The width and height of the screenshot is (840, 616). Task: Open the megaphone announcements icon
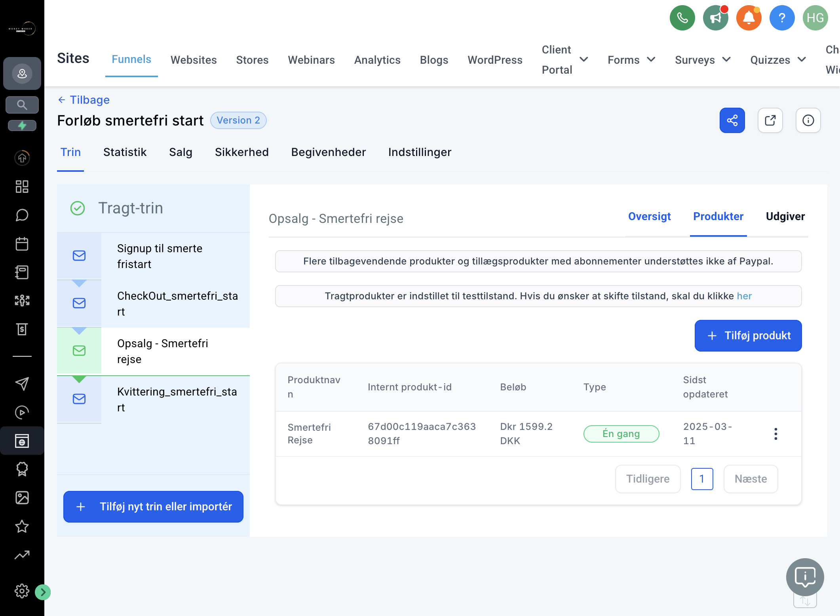point(715,18)
